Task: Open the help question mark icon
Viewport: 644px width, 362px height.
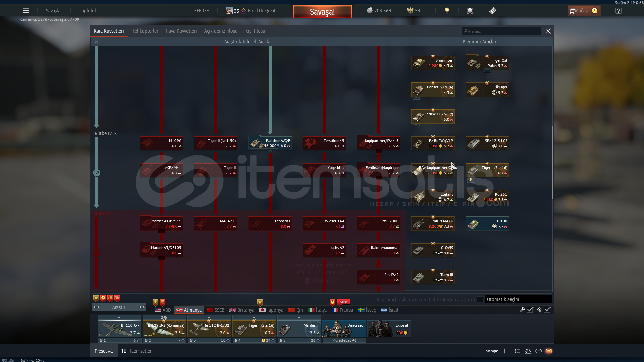Action: pyautogui.click(x=618, y=11)
